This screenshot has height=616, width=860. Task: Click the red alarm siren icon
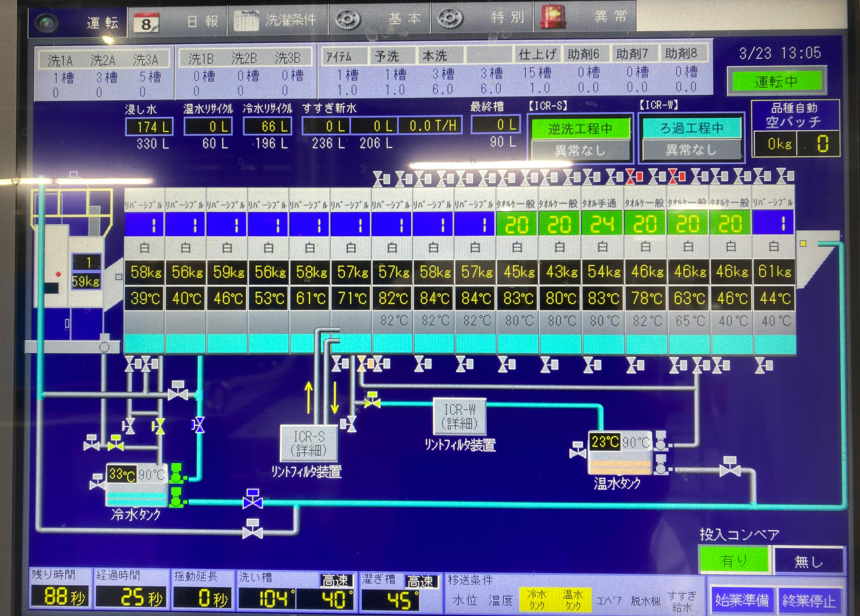[552, 17]
